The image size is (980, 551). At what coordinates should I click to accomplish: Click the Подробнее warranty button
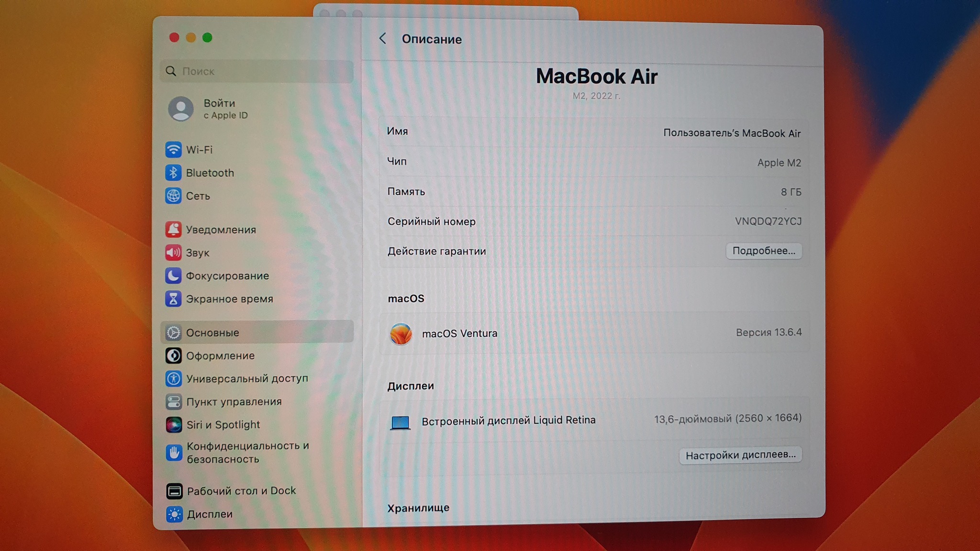763,251
